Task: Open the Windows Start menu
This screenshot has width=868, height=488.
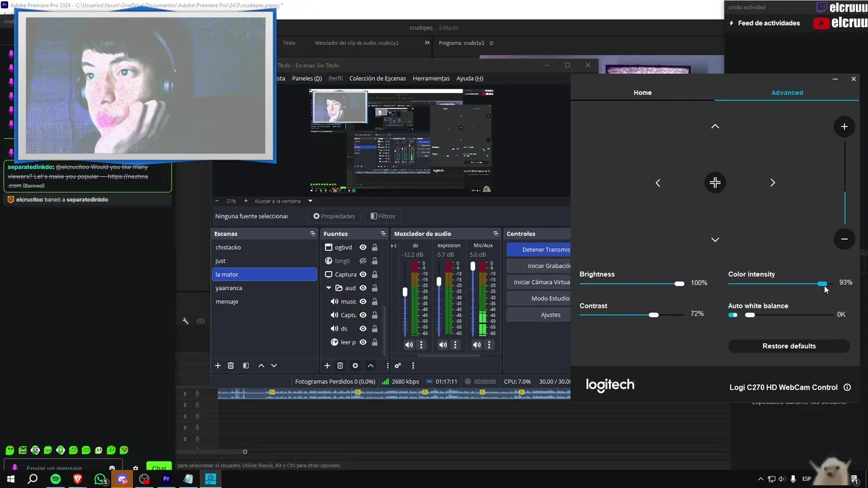Action: pyautogui.click(x=11, y=479)
